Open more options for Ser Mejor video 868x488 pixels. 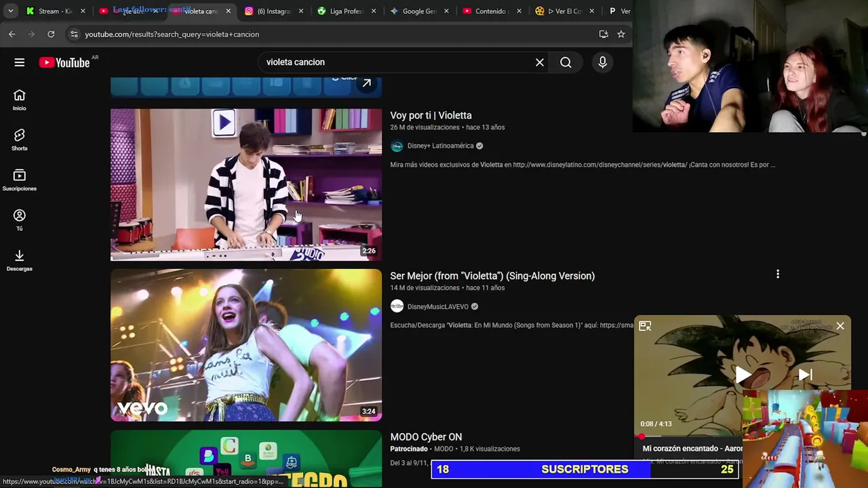click(778, 274)
